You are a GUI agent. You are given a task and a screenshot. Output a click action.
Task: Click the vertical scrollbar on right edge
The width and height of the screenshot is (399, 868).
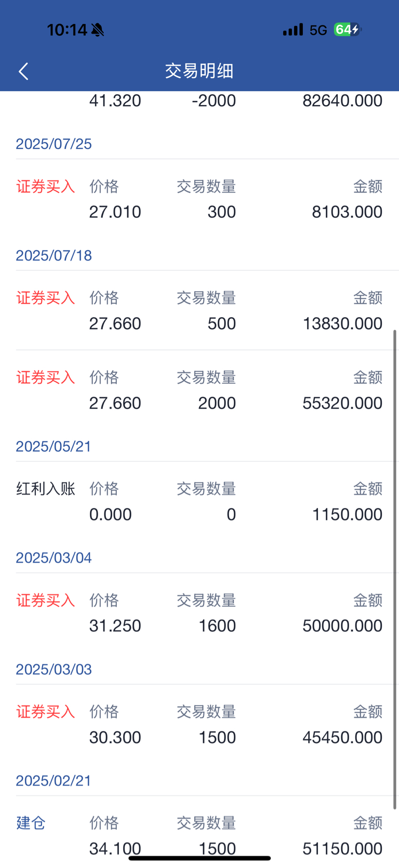(x=395, y=569)
